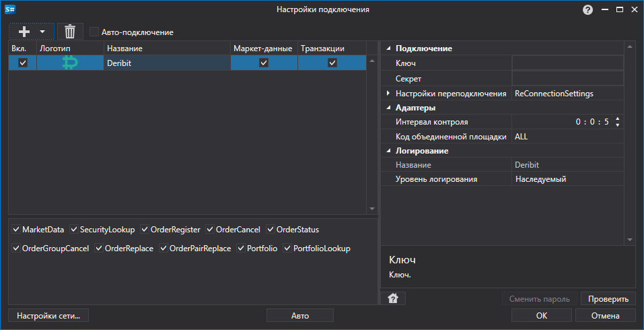Click the home help icon below property grid
Viewport: 644px width, 330px height.
(392, 298)
